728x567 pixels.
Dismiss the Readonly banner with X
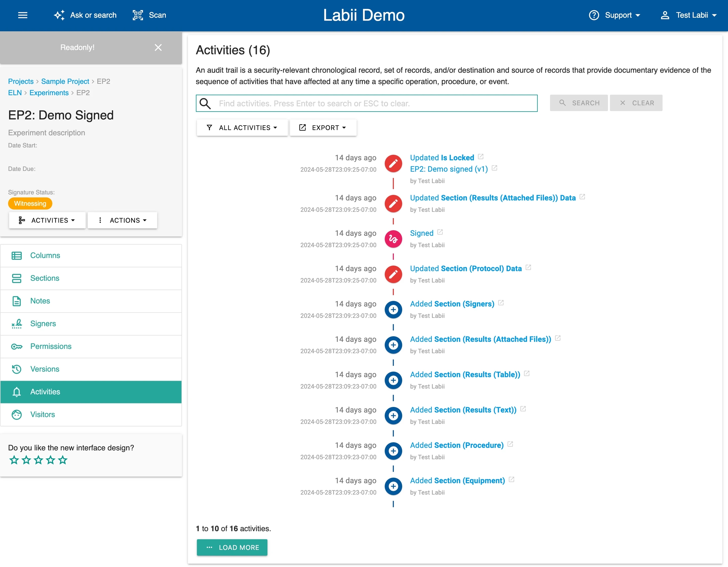(x=158, y=47)
